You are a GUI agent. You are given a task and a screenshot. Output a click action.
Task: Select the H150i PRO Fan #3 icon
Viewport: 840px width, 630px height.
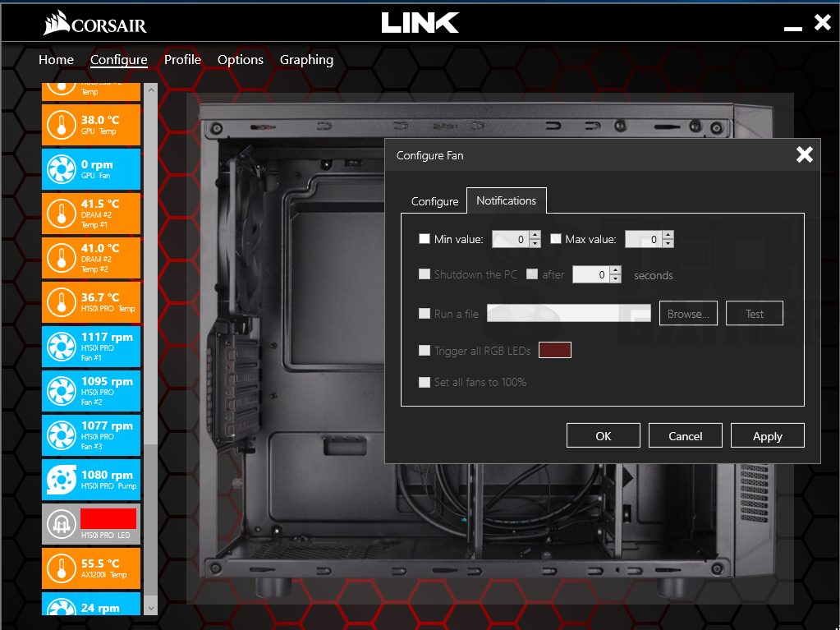click(61, 435)
